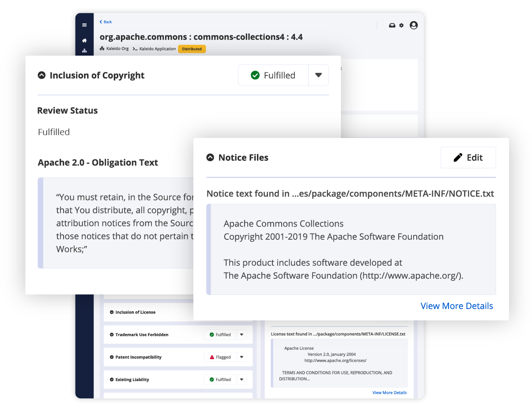Open the inbox tray icon in the header
The image size is (532, 412).
[392, 25]
